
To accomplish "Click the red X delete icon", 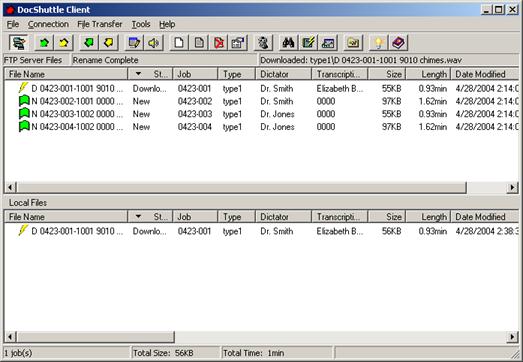I will pyautogui.click(x=218, y=43).
